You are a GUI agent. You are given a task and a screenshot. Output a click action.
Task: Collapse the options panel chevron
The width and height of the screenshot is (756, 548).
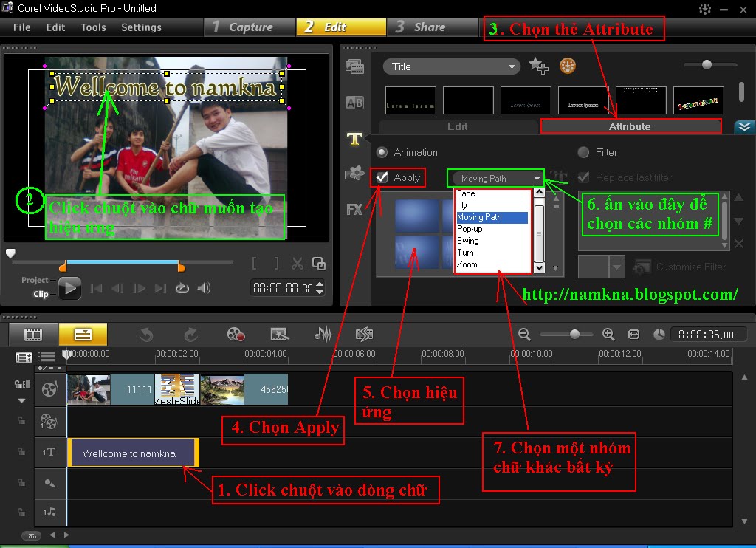744,127
